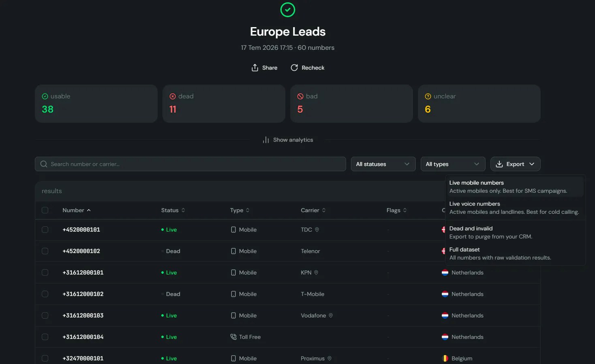Check the checkbox for +31612000101
595x364 pixels.
[x=45, y=272]
